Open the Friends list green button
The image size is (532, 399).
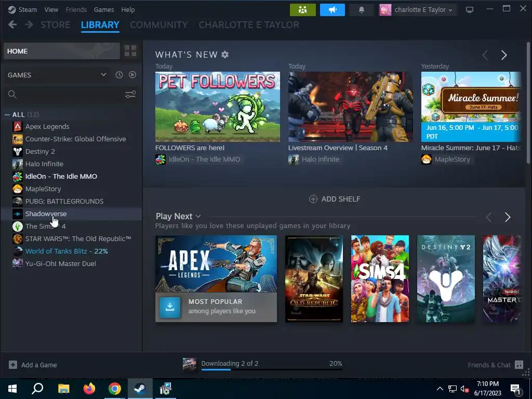click(303, 10)
